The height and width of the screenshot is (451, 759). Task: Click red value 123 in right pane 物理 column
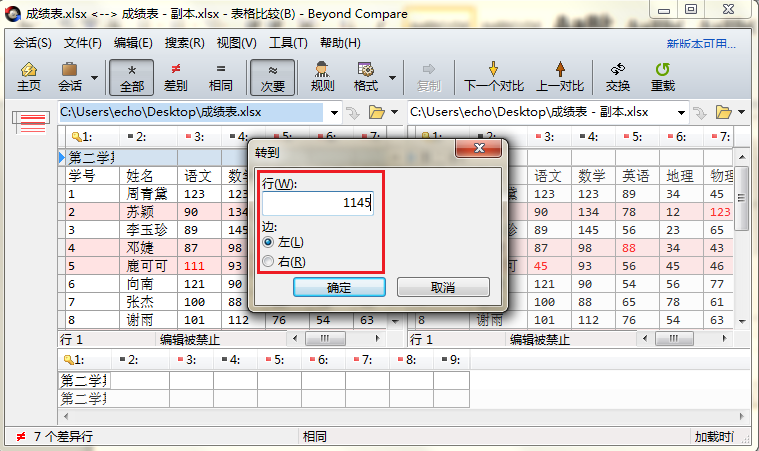point(719,212)
